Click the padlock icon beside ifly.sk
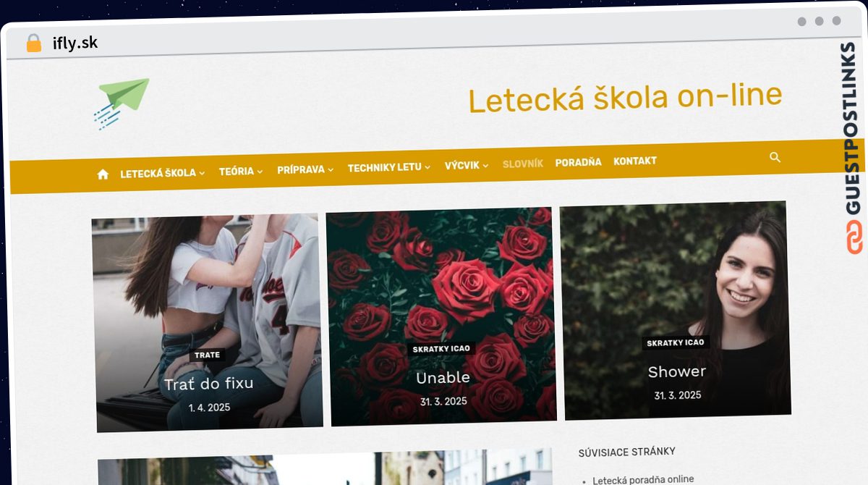Viewport: 868px width, 485px height. point(33,43)
